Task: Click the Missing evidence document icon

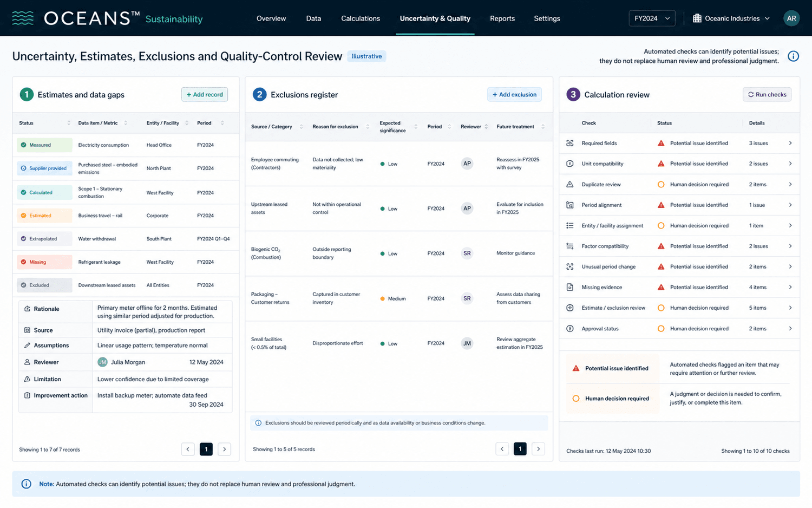Action: [x=569, y=287]
